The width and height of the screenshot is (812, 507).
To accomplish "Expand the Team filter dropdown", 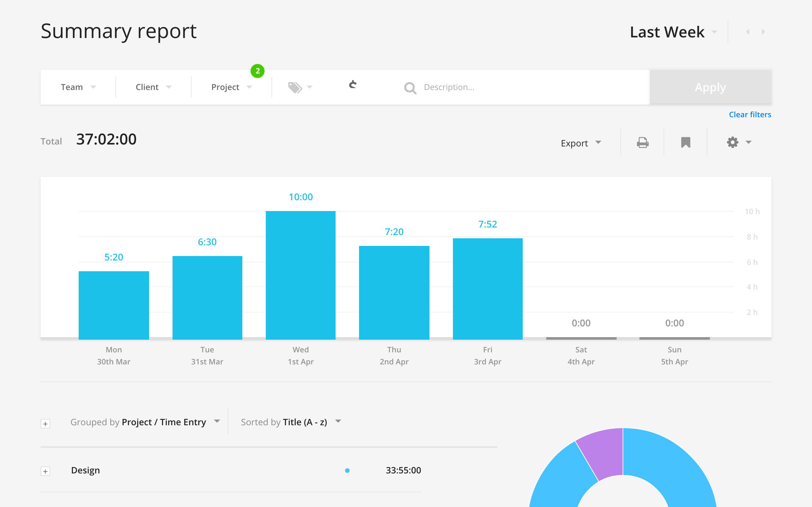I will pyautogui.click(x=79, y=87).
